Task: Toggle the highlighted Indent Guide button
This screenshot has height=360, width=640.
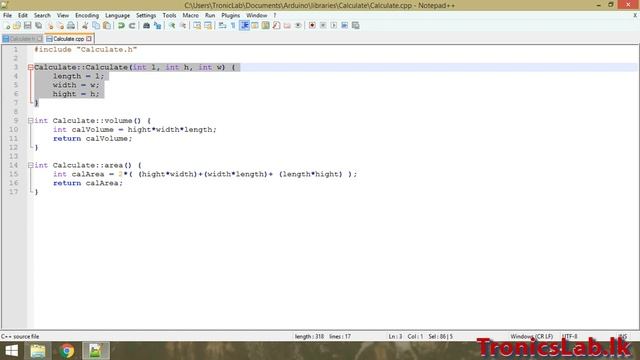Action: [x=244, y=26]
